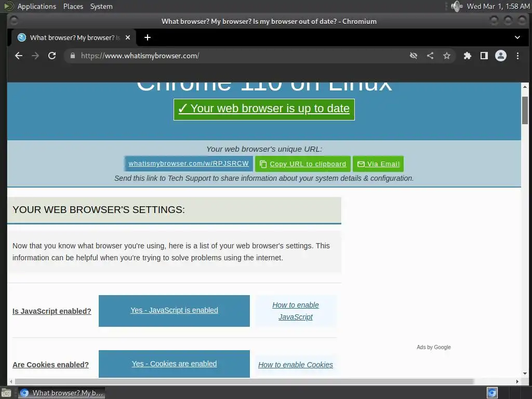Reload the current page
532x399 pixels.
coord(52,56)
